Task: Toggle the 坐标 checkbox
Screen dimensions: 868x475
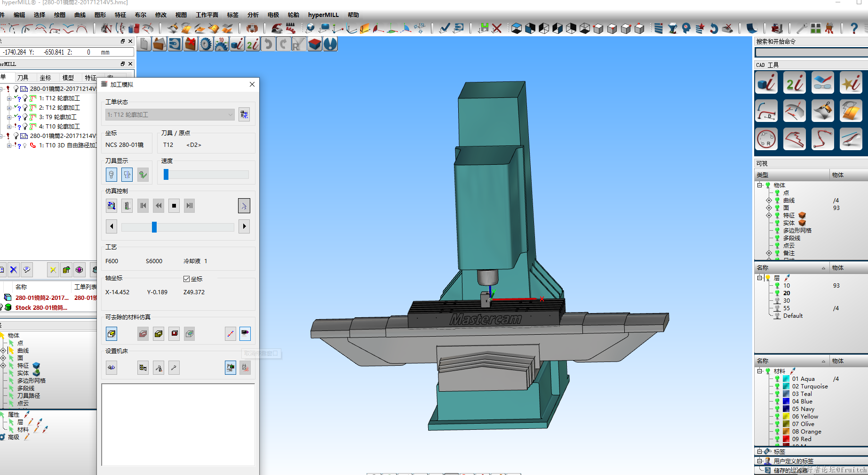Action: [x=186, y=279]
